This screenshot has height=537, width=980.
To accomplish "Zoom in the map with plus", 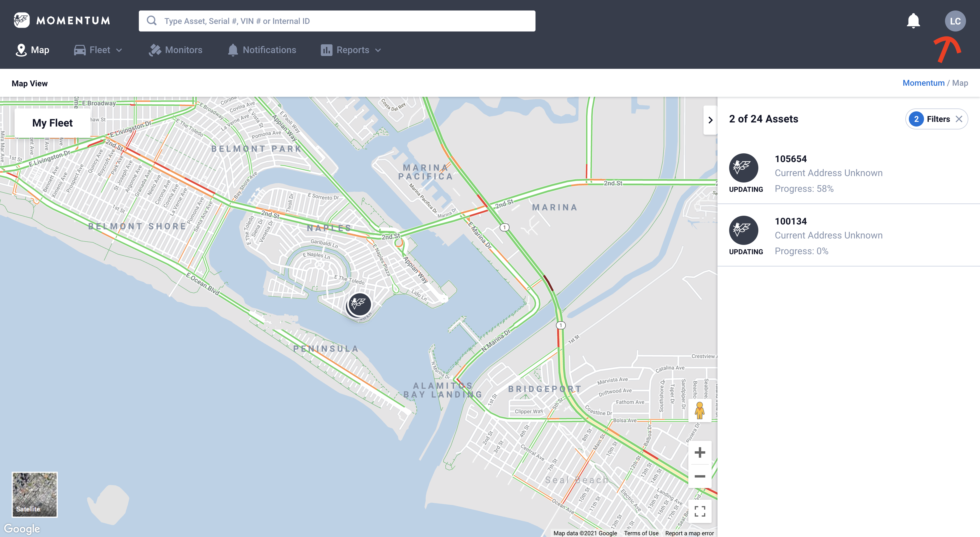I will point(700,452).
